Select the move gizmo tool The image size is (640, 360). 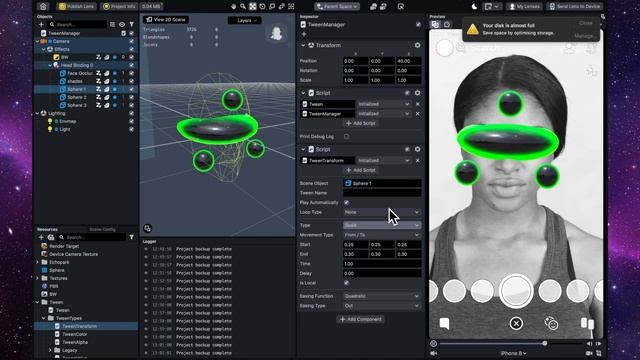(253, 6)
